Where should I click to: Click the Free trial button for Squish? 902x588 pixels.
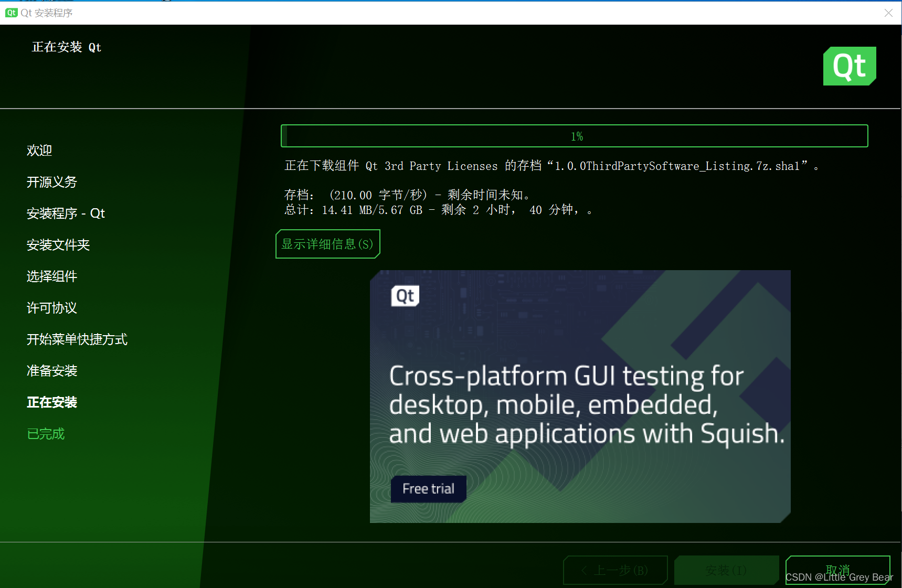pos(428,488)
